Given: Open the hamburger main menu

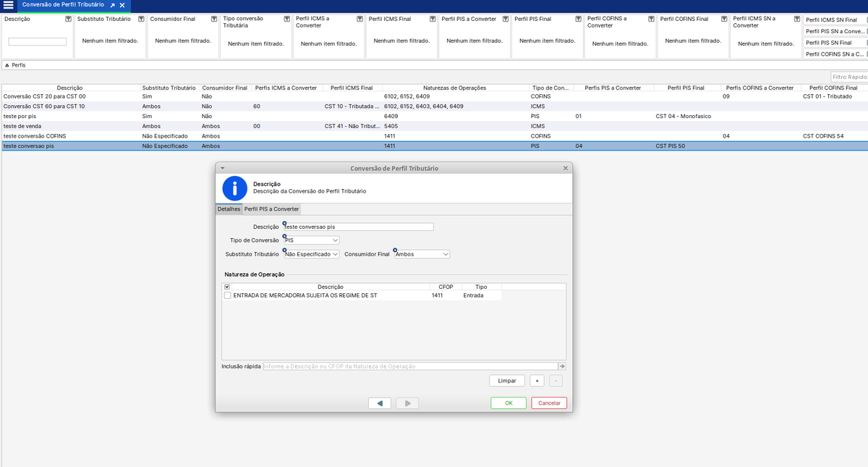Looking at the screenshot, I should (8, 5).
